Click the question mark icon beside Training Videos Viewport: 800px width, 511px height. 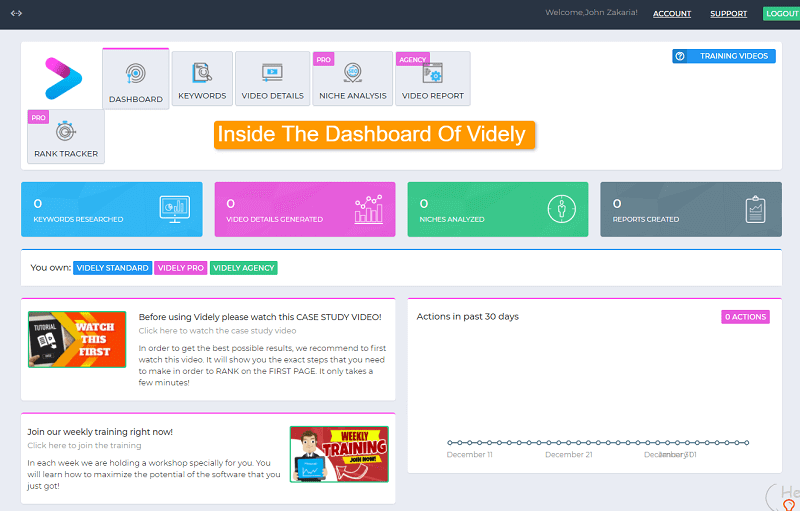pos(681,56)
